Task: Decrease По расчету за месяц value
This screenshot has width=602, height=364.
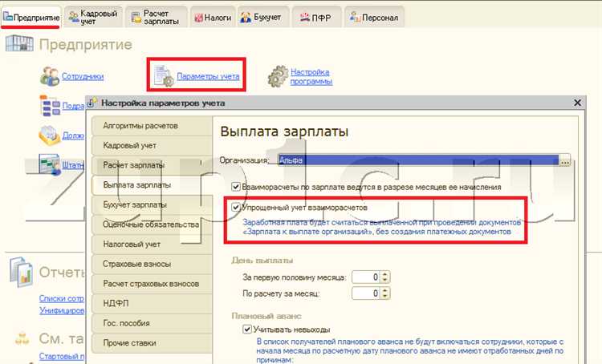Action: click(385, 297)
